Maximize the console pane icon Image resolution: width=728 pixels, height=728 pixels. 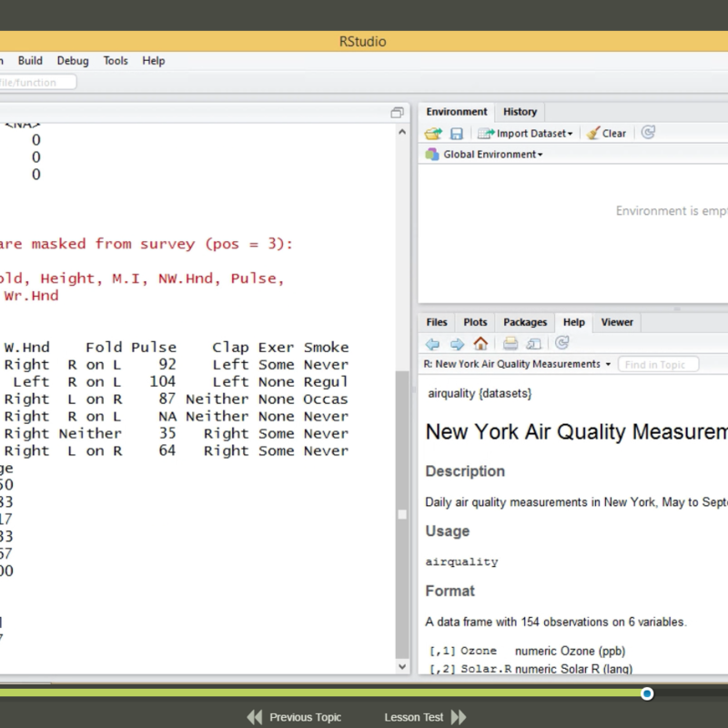pyautogui.click(x=397, y=113)
